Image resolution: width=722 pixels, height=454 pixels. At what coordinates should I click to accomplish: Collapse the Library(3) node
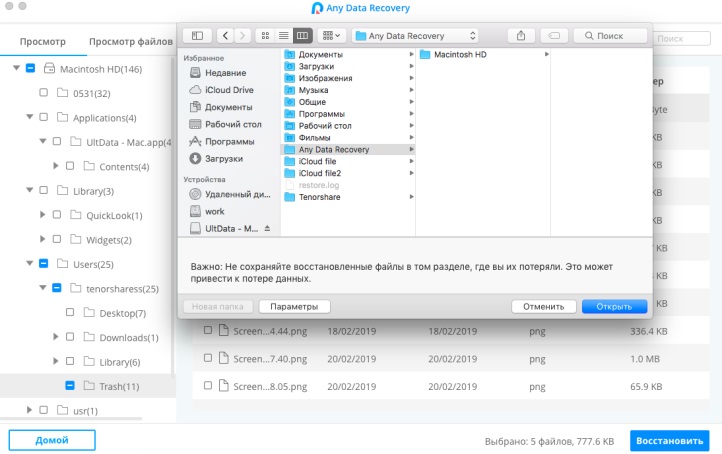[30, 190]
